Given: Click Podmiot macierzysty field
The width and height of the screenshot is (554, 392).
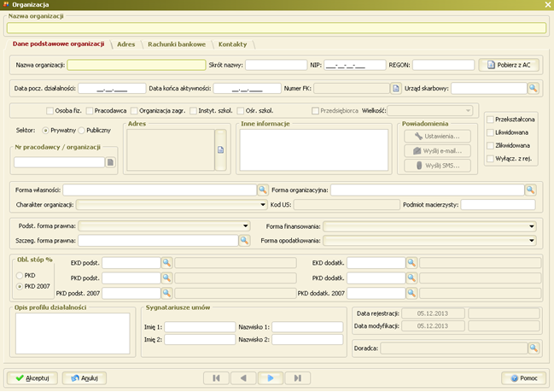Looking at the screenshot, I should click(499, 205).
